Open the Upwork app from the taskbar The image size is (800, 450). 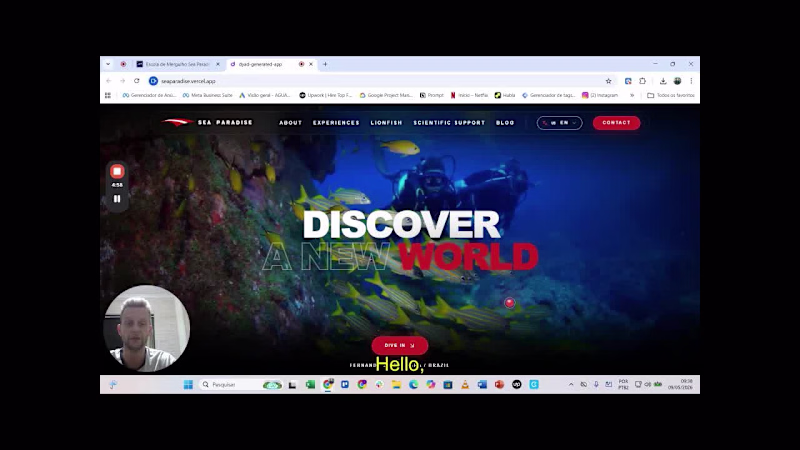coord(516,385)
